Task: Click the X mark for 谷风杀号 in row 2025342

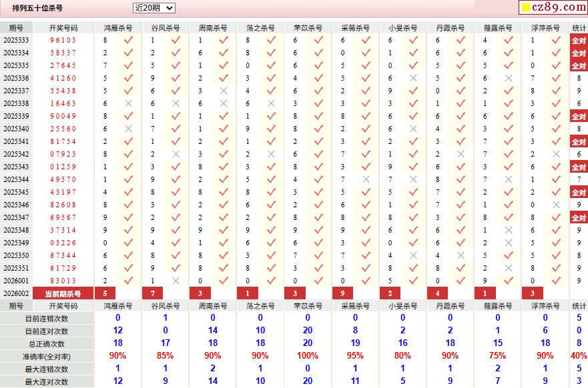Action: 176,154
